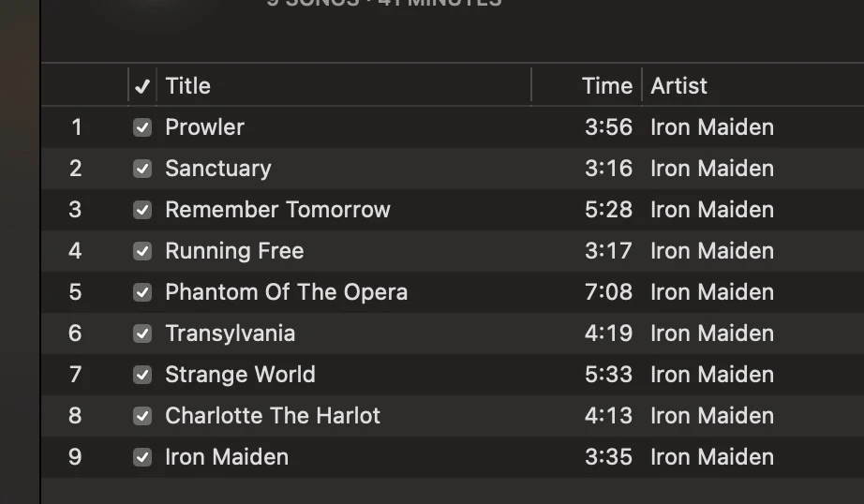This screenshot has width=864, height=504.
Task: Click track number 8
Action: (76, 416)
